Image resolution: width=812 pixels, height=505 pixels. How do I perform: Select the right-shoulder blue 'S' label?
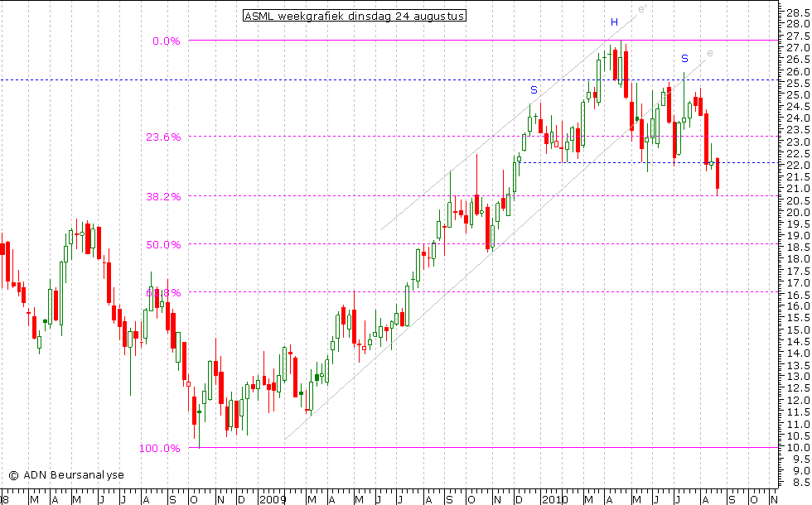(x=684, y=59)
